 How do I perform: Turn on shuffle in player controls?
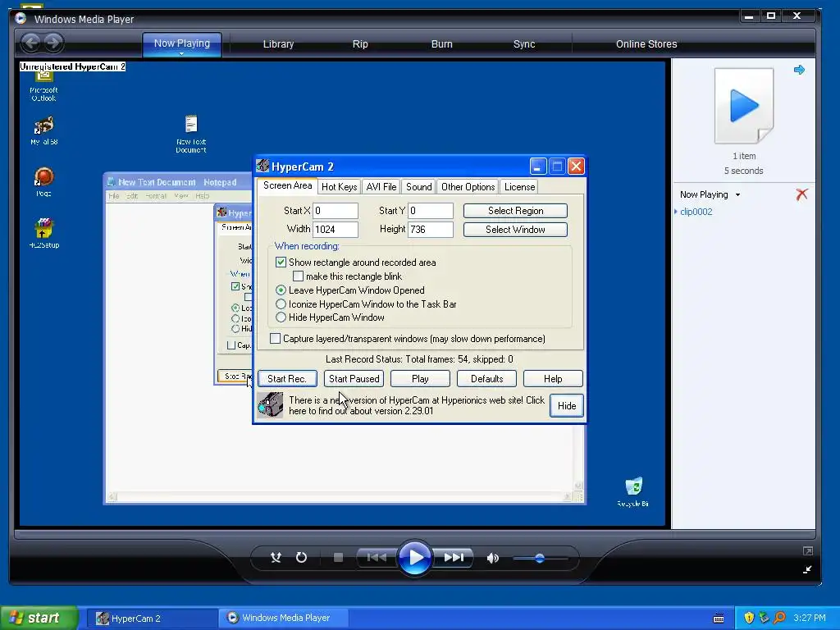tap(276, 558)
